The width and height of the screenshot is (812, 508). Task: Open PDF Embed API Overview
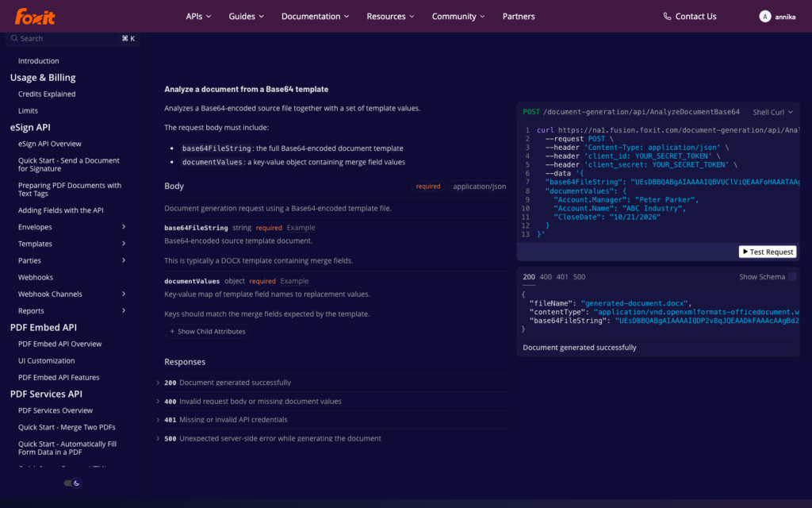(x=59, y=344)
